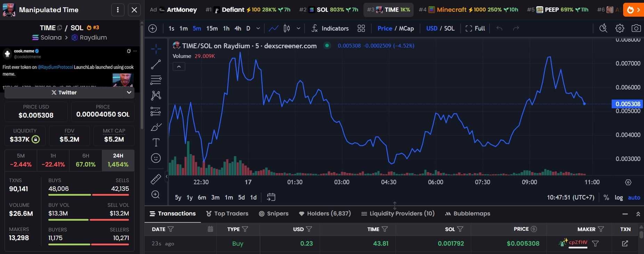The width and height of the screenshot is (644, 254).
Task: Take a chart snapshot with camera icon
Action: [x=636, y=28]
